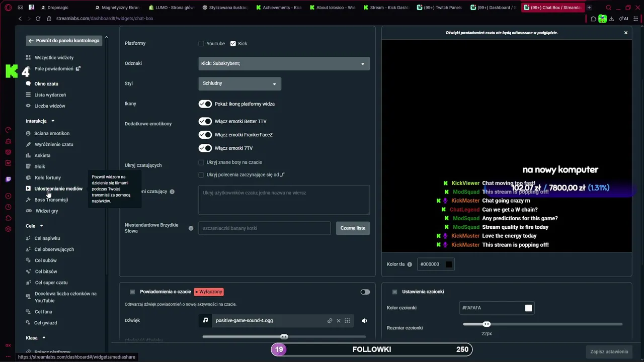Click the Rozmiar czcionki slider handle
This screenshot has height=362, width=644.
(x=487, y=324)
